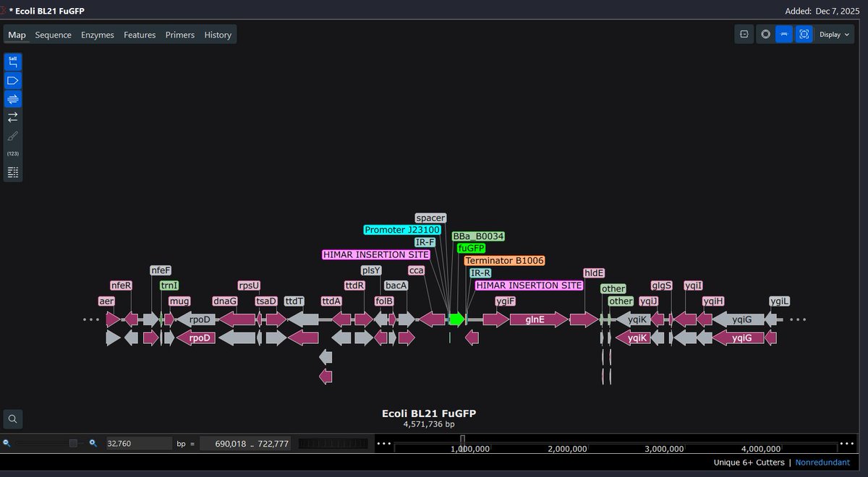The image size is (868, 477).
Task: Open the Primers tab
Action: click(x=180, y=35)
